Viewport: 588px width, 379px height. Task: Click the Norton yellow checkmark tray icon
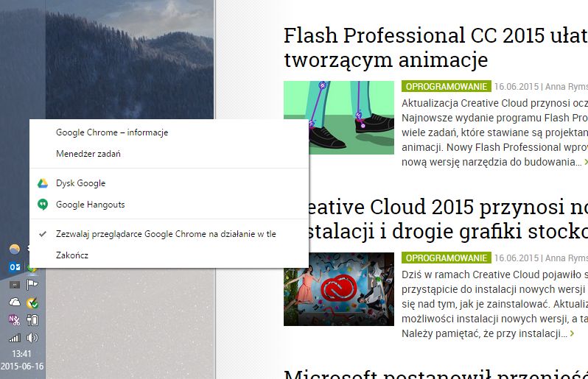coord(32,302)
